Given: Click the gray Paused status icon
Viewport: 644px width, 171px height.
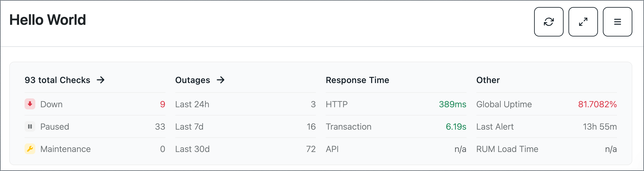Looking at the screenshot, I should tap(30, 126).
